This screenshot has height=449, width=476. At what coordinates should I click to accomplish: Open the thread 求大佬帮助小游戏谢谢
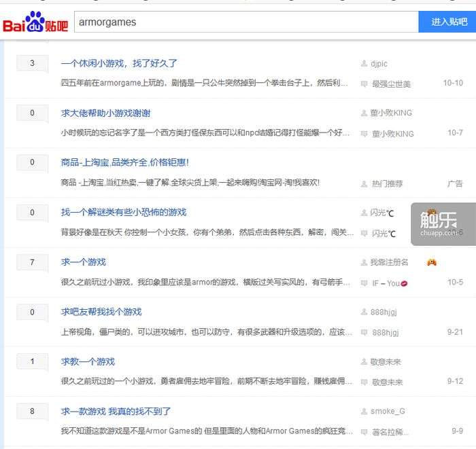point(105,113)
